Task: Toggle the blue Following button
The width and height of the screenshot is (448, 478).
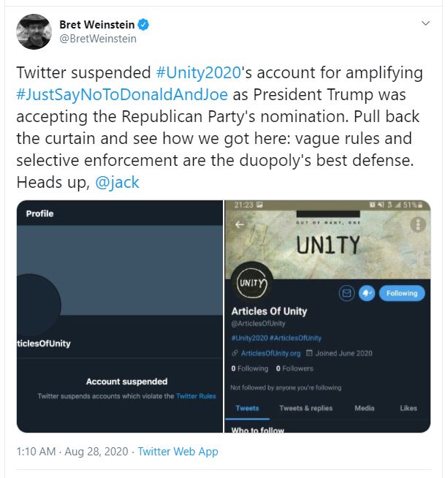Action: click(x=401, y=293)
